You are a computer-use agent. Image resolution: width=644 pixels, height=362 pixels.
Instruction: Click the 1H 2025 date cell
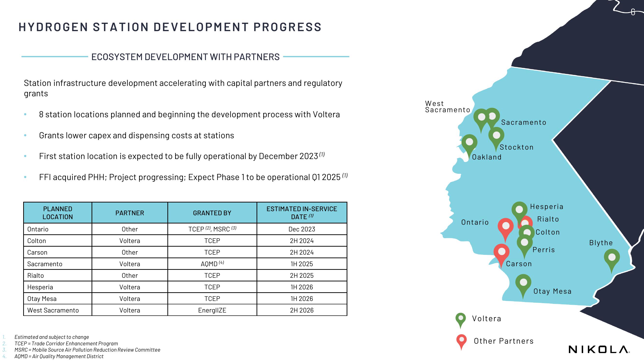tap(302, 264)
